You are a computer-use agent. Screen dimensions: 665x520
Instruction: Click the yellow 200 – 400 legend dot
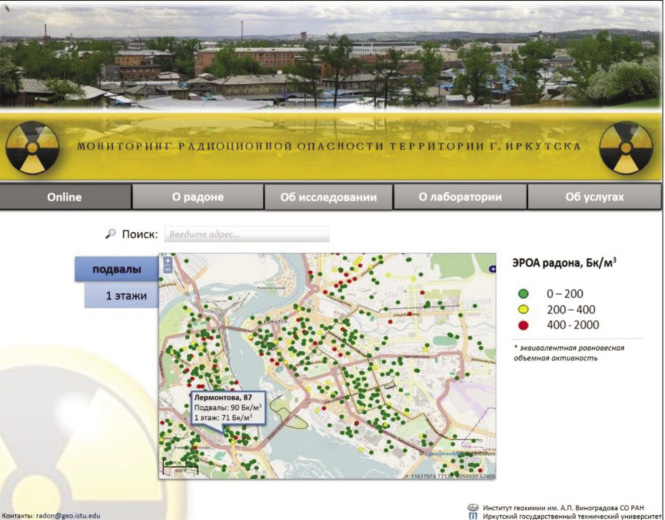(x=524, y=309)
